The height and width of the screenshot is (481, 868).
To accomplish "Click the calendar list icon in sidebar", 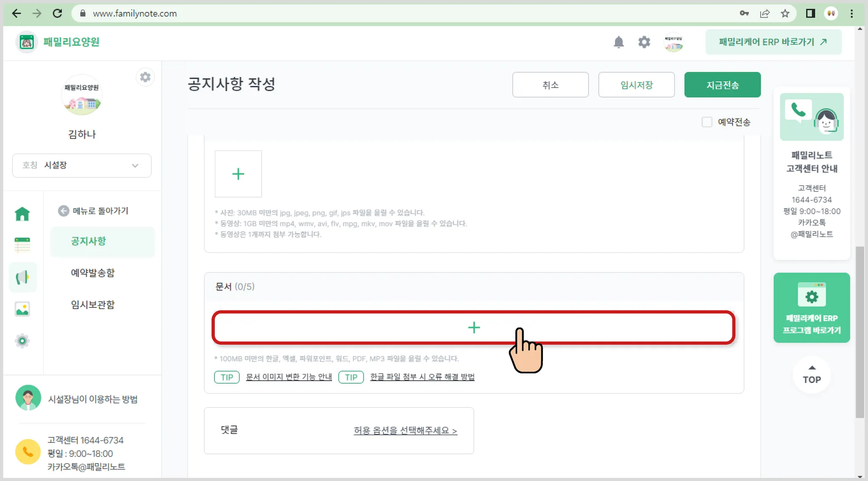I will (22, 245).
